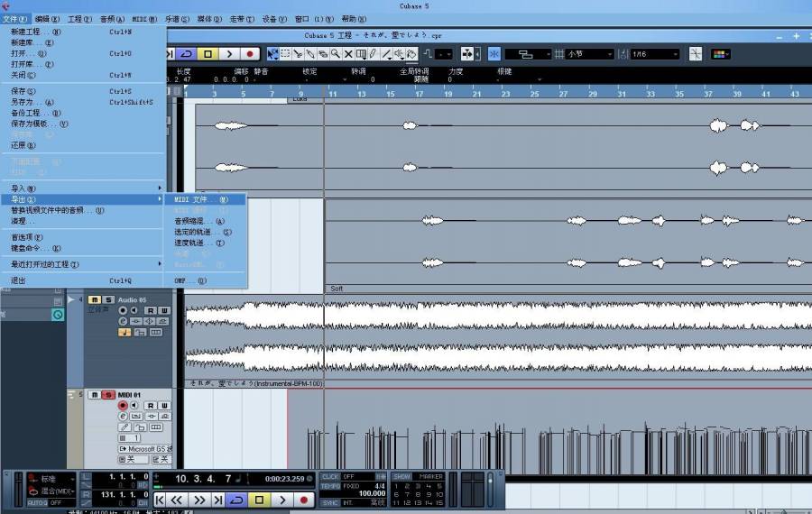The width and height of the screenshot is (812, 514).
Task: Select the Mute X tool in toolbar
Action: (348, 54)
